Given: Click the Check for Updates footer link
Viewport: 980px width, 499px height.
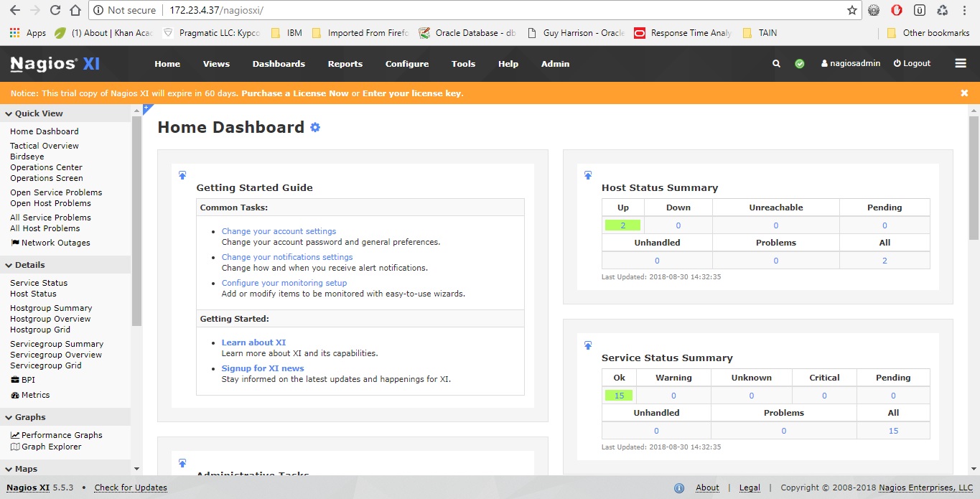Looking at the screenshot, I should click(131, 488).
